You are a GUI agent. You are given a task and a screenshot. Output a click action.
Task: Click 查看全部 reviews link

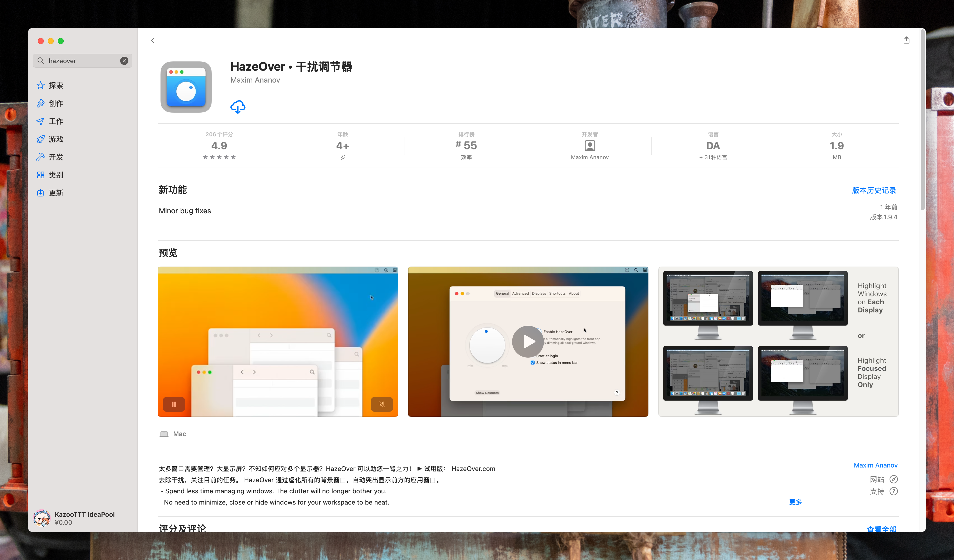pos(882,529)
